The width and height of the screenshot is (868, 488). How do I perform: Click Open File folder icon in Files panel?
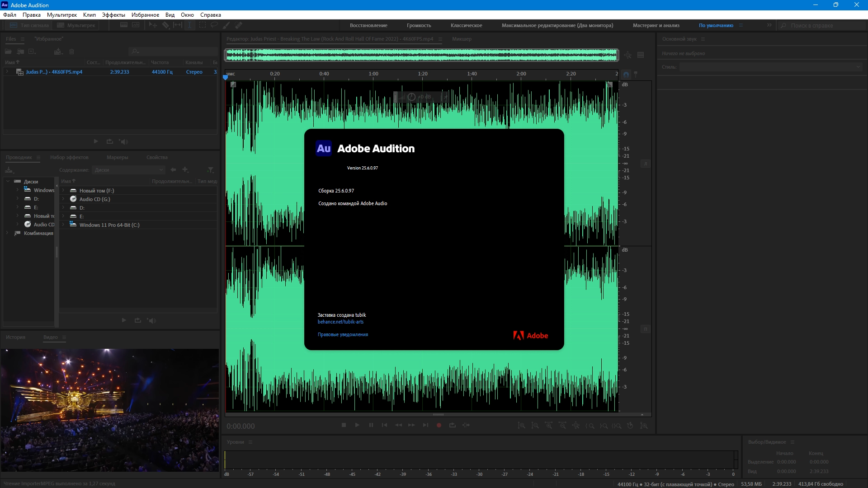pyautogui.click(x=8, y=52)
